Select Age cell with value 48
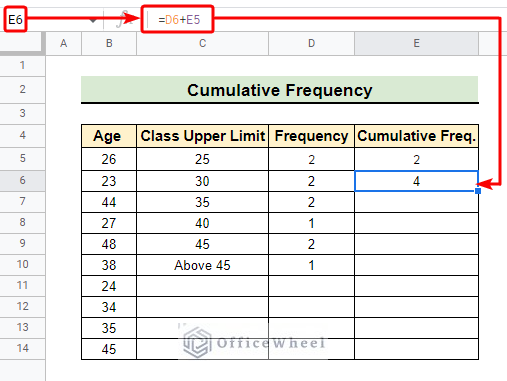Image resolution: width=507 pixels, height=381 pixels. click(x=109, y=244)
